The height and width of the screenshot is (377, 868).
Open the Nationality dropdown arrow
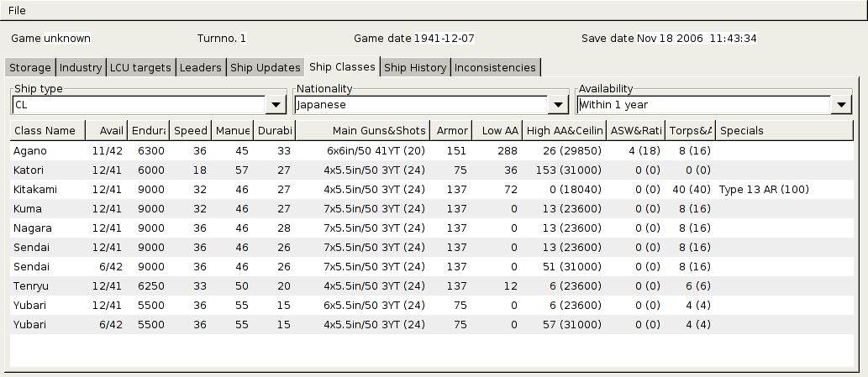coord(558,104)
